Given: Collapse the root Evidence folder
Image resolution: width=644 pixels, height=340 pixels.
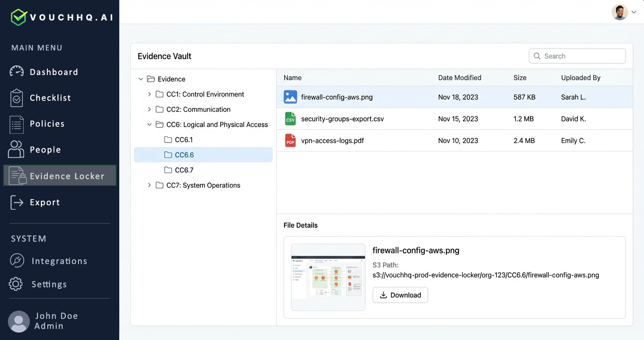Looking at the screenshot, I should (141, 79).
